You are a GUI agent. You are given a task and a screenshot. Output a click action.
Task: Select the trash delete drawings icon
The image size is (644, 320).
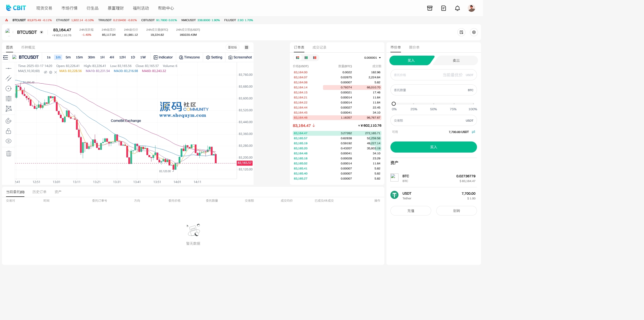pyautogui.click(x=9, y=154)
